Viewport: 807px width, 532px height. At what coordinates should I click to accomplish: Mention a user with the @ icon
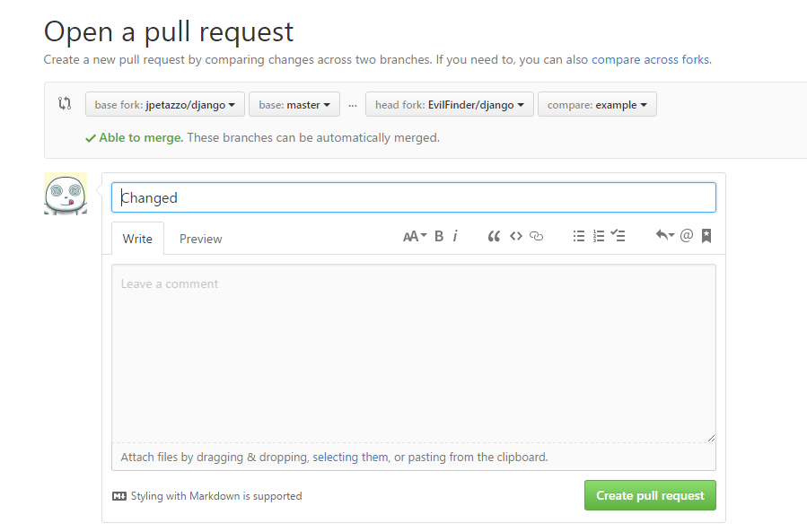687,236
